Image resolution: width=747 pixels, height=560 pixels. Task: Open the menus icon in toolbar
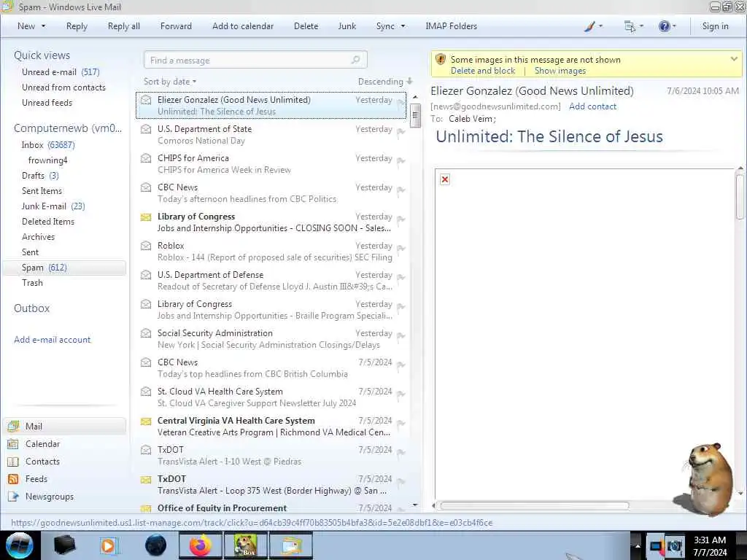point(630,26)
